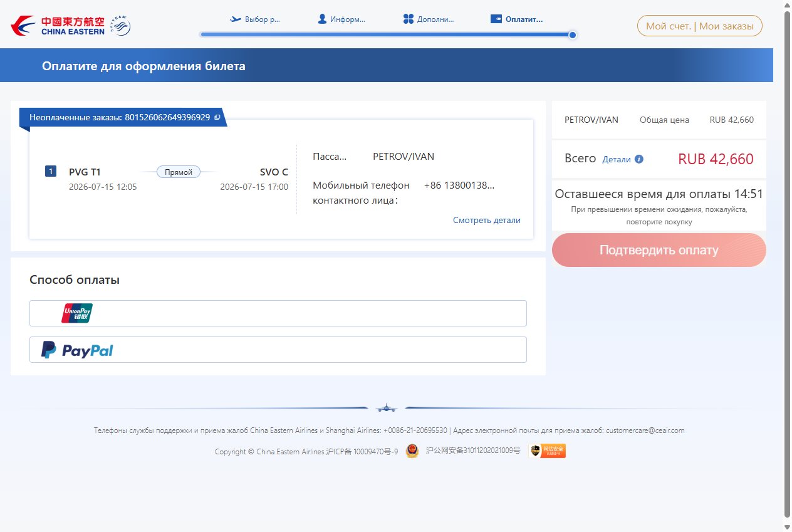
Task: Click the orange website security badge
Action: [547, 451]
